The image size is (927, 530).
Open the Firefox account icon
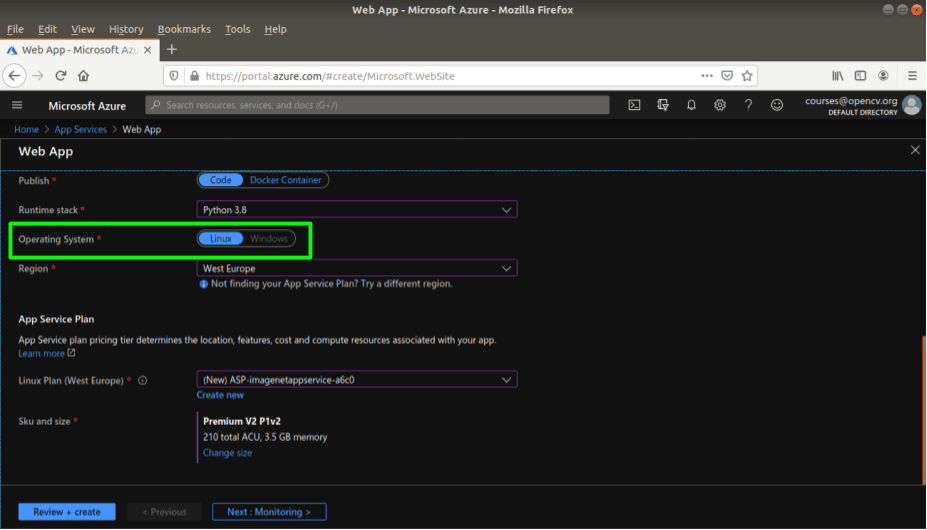point(883,76)
